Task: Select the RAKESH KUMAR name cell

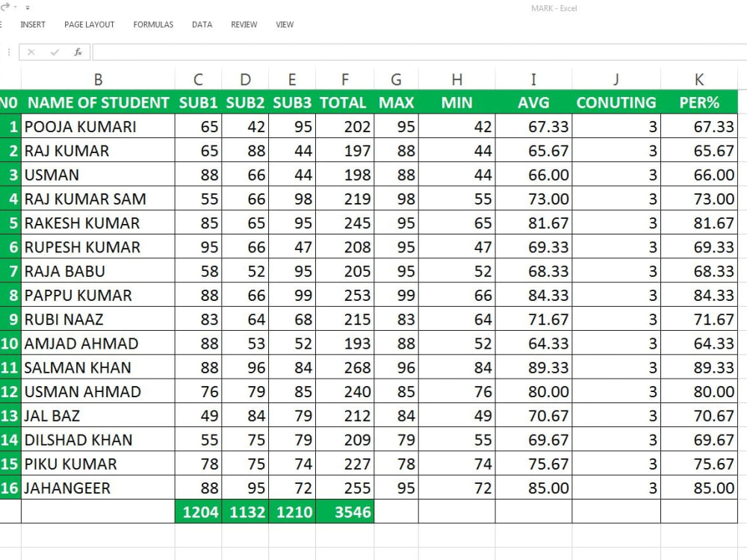Action: click(x=98, y=223)
